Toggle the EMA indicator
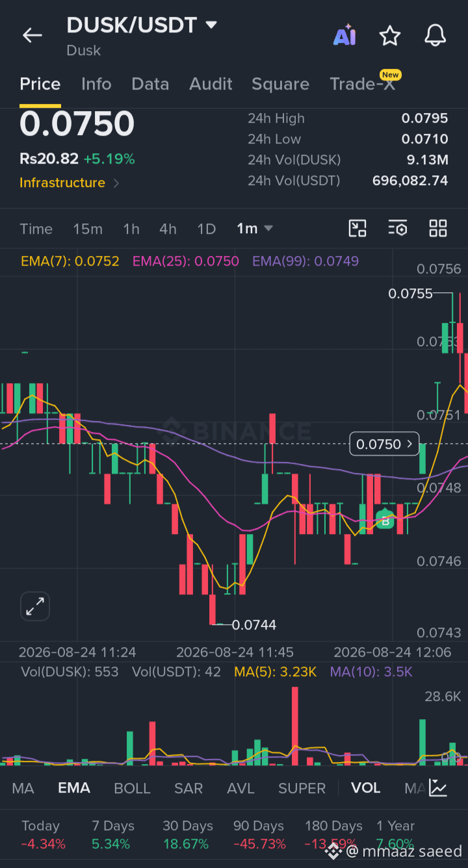Viewport: 468px width, 868px height. pos(74,788)
